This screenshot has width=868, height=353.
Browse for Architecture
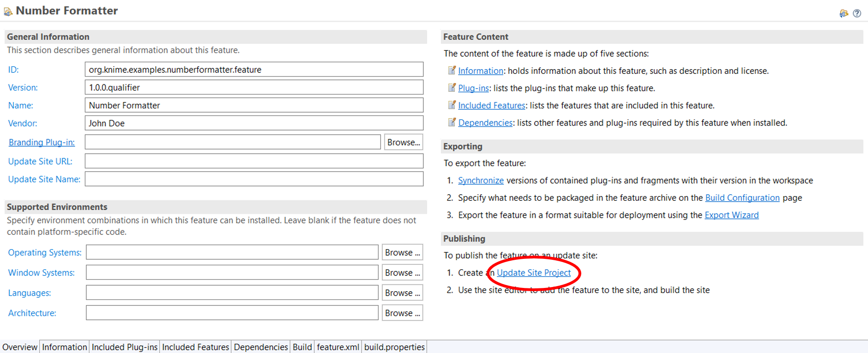pyautogui.click(x=403, y=313)
